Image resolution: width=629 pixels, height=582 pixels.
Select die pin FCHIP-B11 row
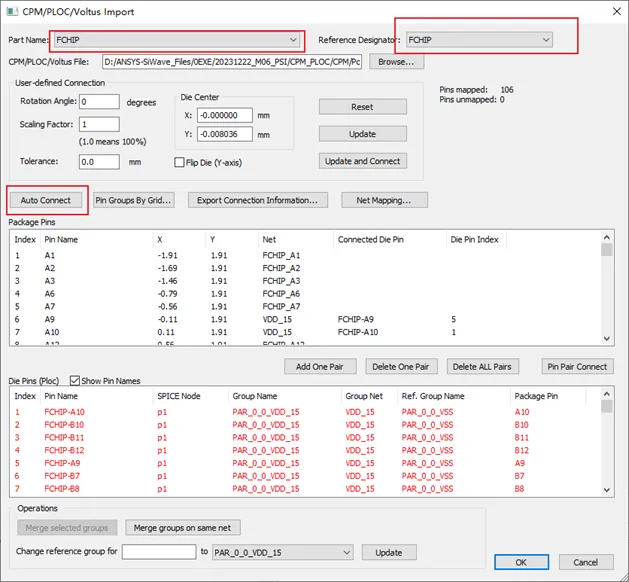coord(305,437)
